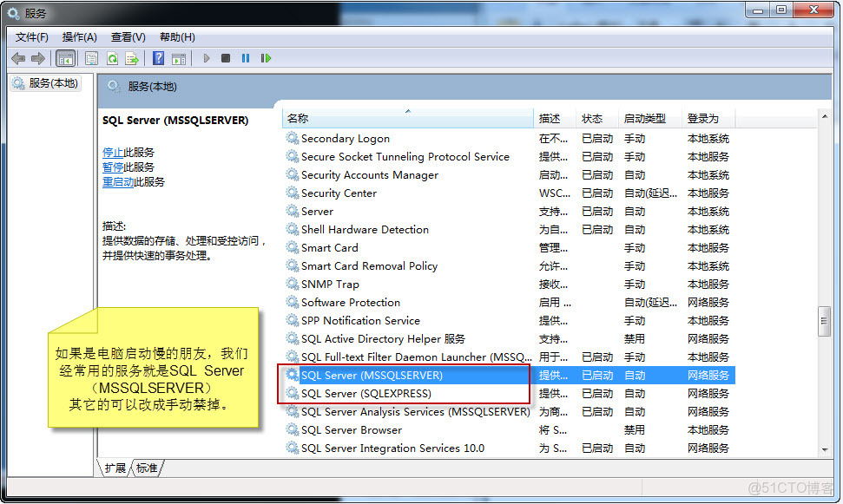Click the Export List toolbar icon
Viewport: 843px width, 504px height.
coord(132,58)
